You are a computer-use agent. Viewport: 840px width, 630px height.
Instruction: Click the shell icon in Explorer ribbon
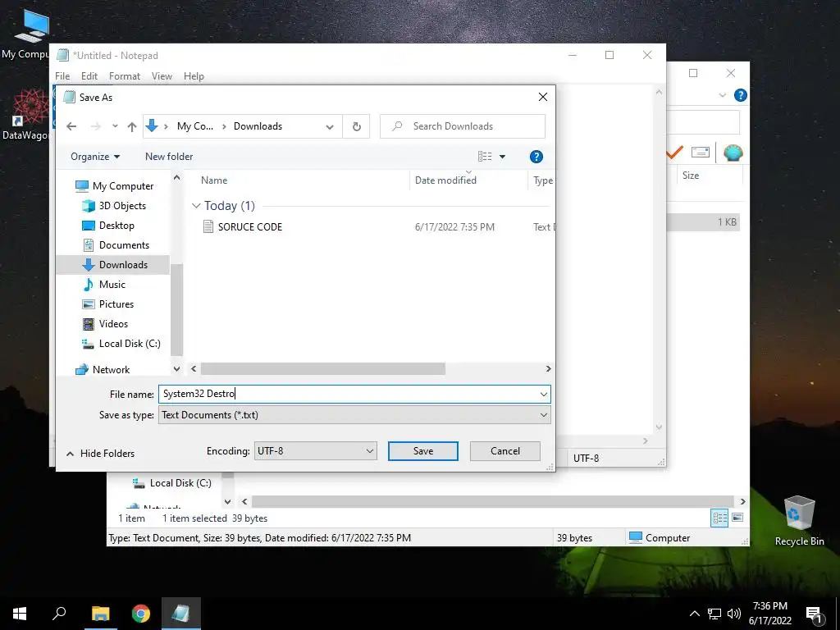(x=733, y=153)
